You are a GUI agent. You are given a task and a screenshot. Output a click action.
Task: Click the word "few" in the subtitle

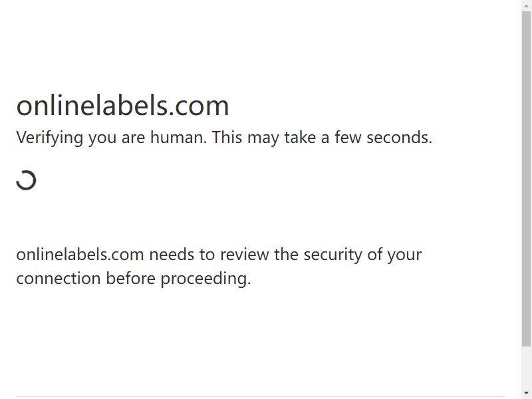click(348, 138)
